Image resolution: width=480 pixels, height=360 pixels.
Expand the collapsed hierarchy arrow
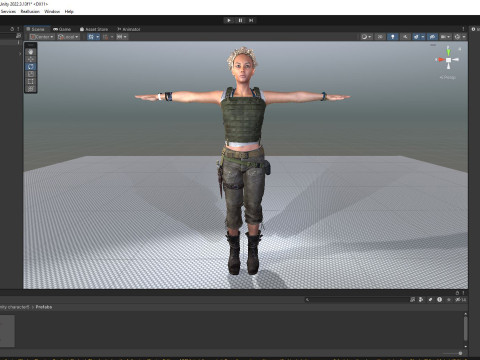pyautogui.click(x=20, y=53)
